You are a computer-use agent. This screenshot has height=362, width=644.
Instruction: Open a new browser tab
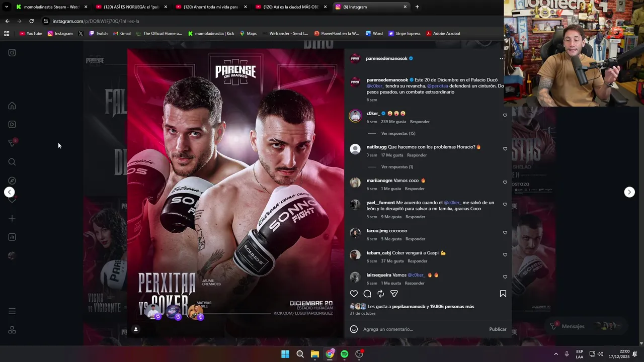click(417, 7)
